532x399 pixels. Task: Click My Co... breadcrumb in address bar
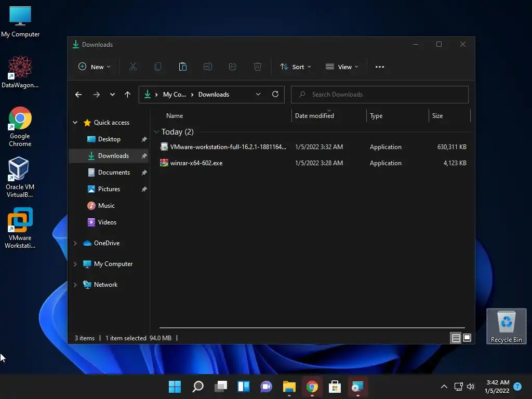click(x=175, y=95)
